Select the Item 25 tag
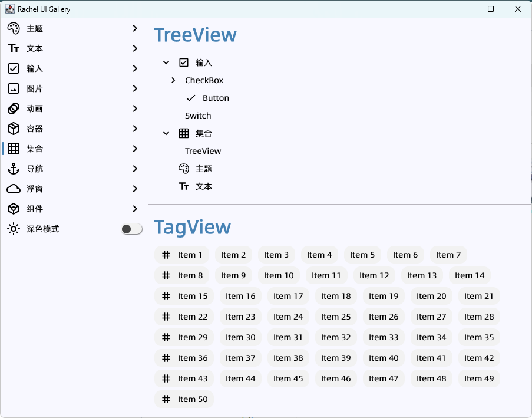 336,317
